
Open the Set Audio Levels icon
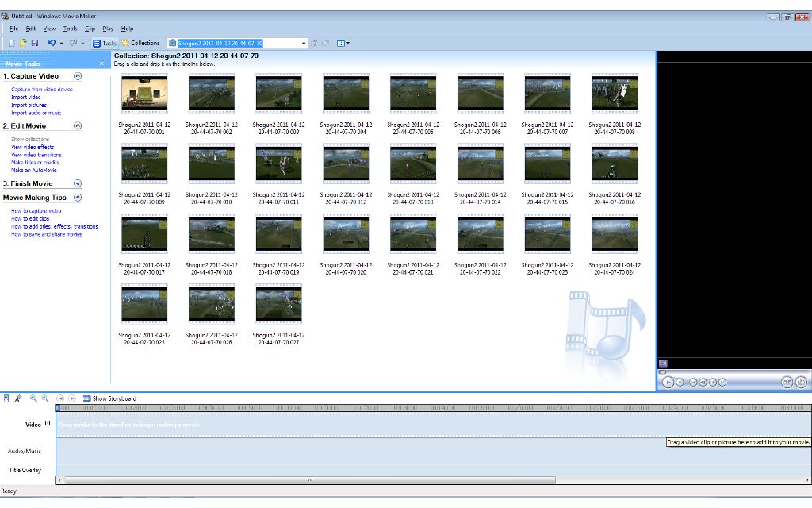point(6,398)
